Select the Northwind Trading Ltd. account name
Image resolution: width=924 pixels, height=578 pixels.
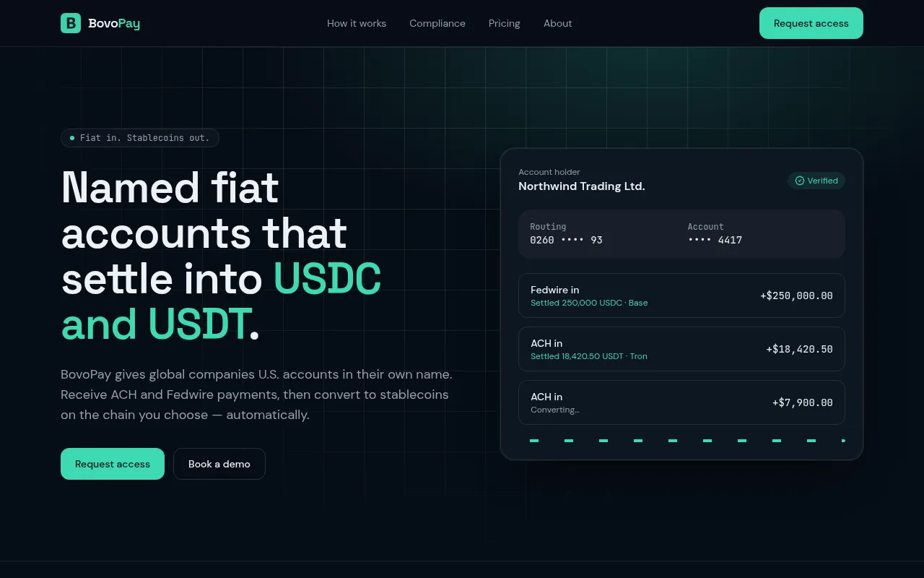[582, 186]
